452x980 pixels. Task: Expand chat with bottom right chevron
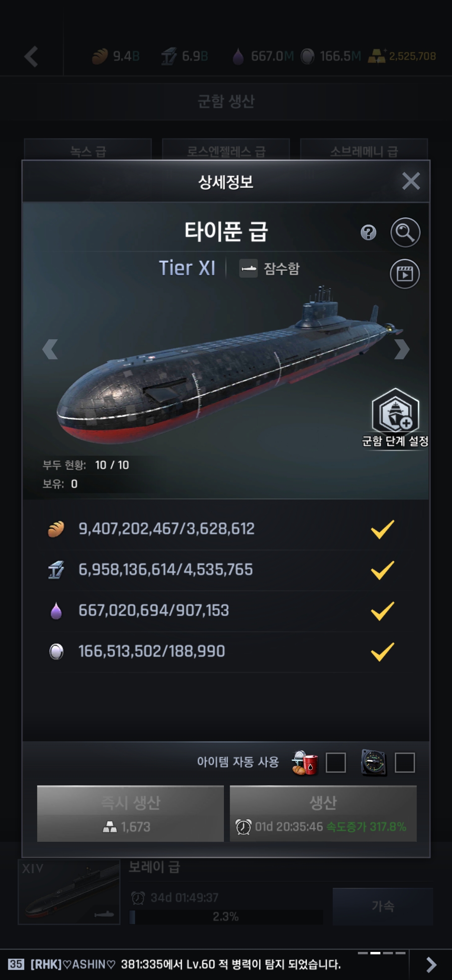pyautogui.click(x=431, y=965)
